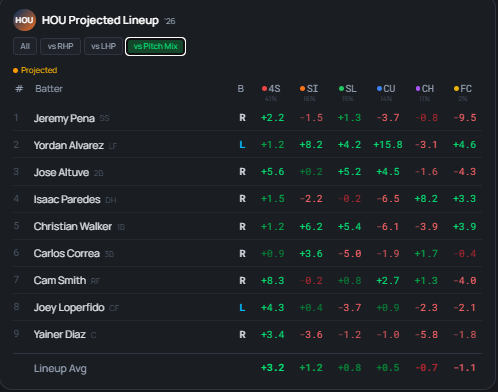
Task: Click Jose Altuve 4S value +5.6
Action: pos(273,172)
